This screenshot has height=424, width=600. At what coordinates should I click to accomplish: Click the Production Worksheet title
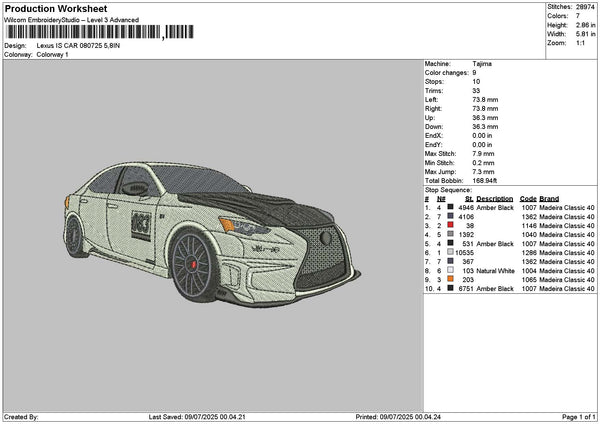pos(56,9)
